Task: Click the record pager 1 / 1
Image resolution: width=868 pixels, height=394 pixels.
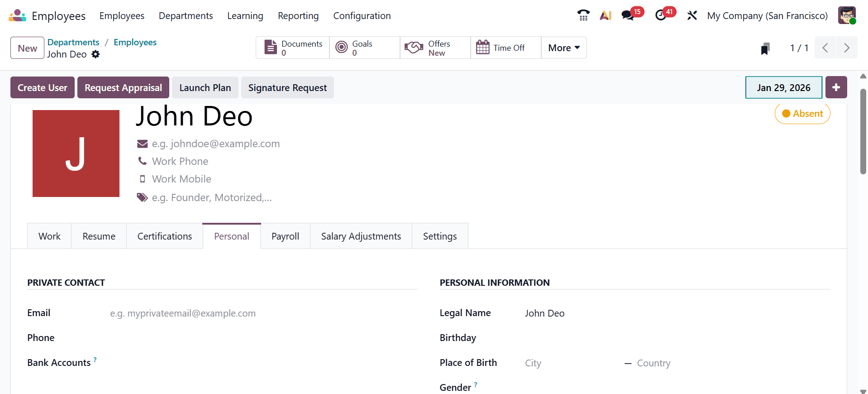Action: (799, 48)
